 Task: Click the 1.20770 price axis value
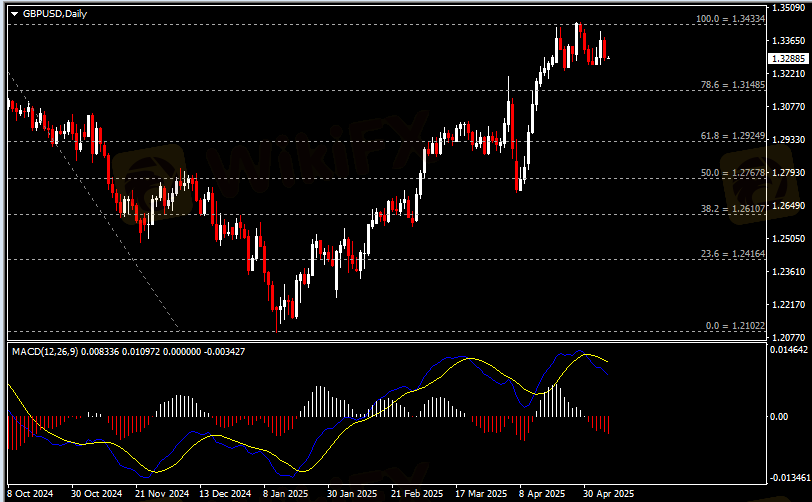[x=789, y=337]
